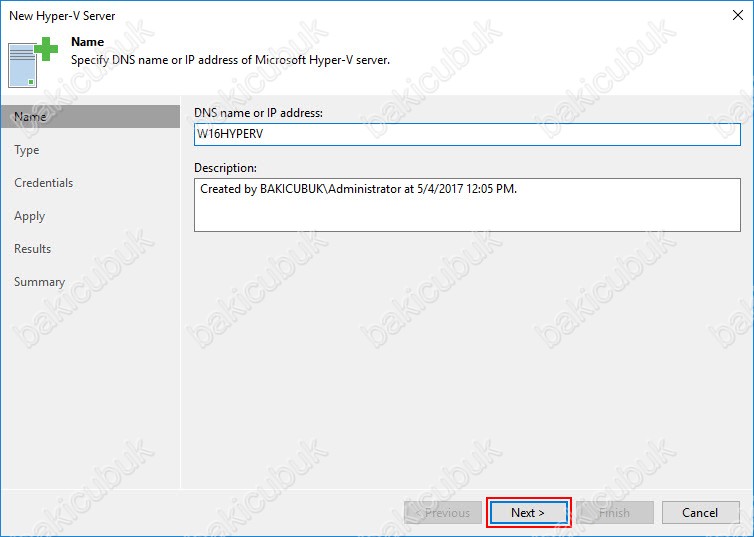The height and width of the screenshot is (537, 754).
Task: Open the Results wizard step
Action: [x=33, y=249]
